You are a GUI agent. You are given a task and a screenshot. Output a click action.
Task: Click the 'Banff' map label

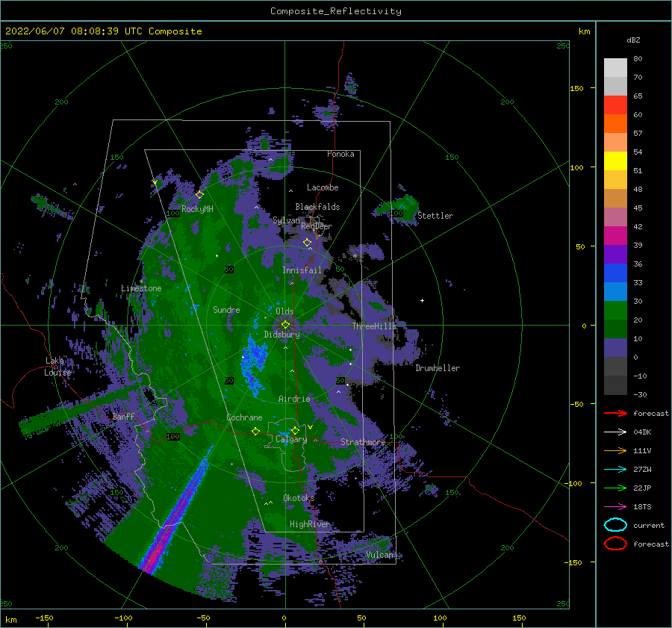pyautogui.click(x=123, y=416)
